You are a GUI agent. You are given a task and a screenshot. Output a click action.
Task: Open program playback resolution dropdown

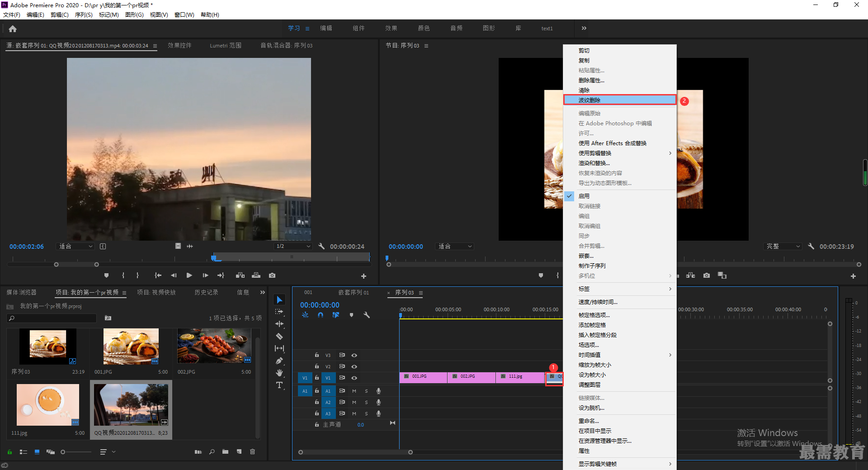coord(783,246)
